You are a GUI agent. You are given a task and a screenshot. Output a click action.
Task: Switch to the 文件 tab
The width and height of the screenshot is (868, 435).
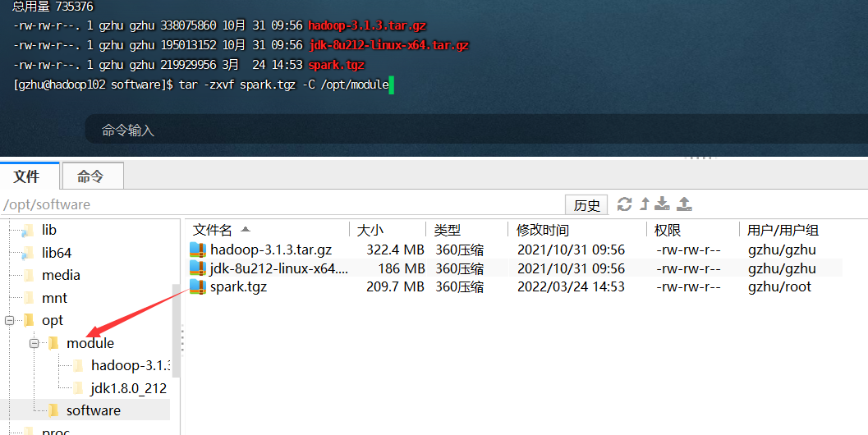(26, 176)
